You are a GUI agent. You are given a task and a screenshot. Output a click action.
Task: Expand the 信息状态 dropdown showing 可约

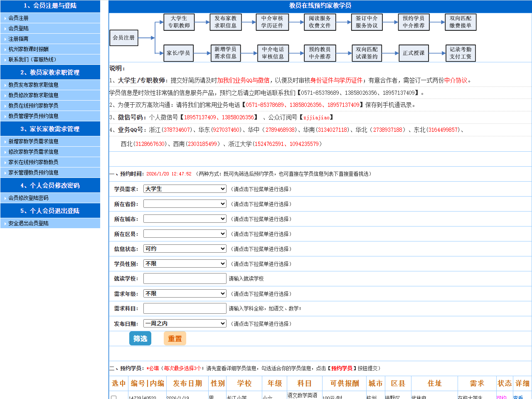pyautogui.click(x=185, y=249)
